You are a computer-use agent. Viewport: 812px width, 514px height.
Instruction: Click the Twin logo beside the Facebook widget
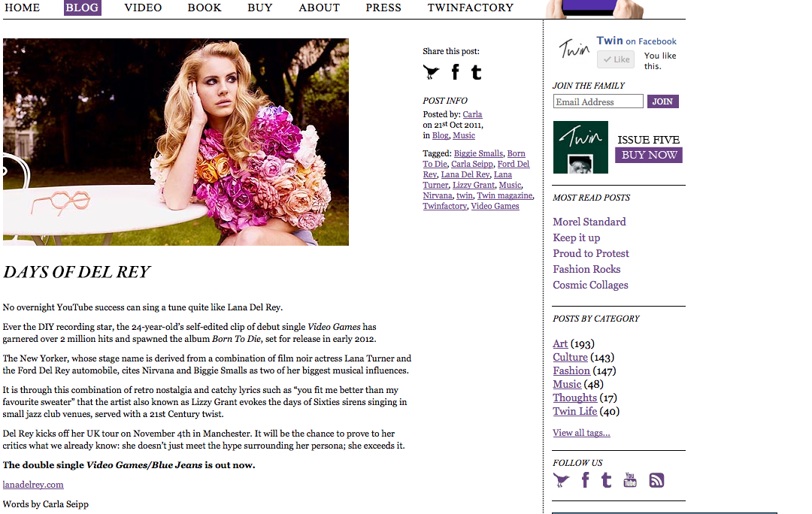(x=574, y=50)
